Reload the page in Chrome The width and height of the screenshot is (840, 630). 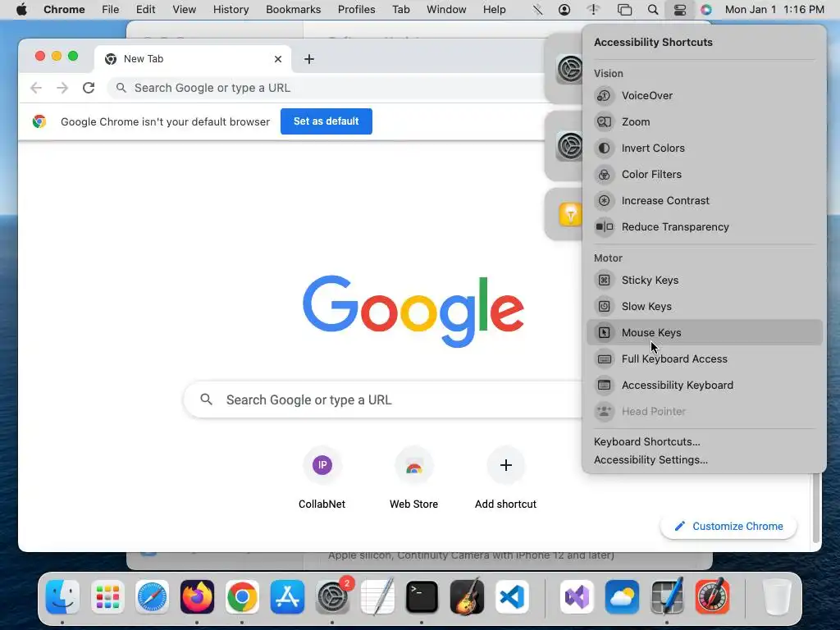point(89,88)
